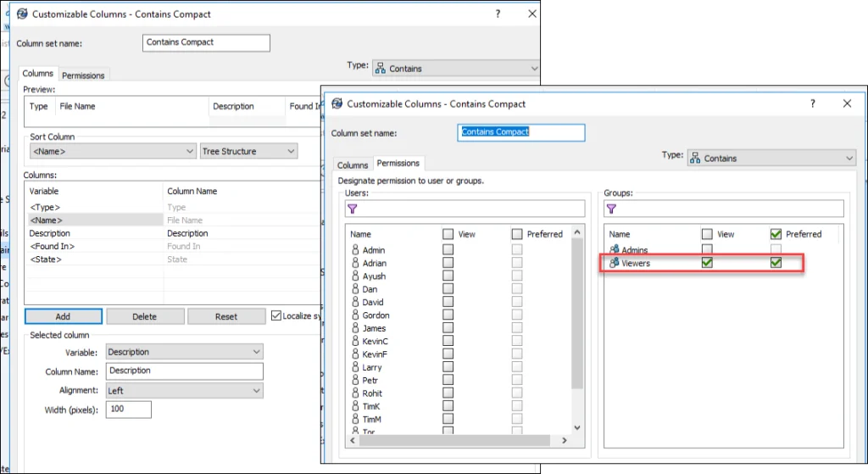Click the Users filter funnel icon
Viewport: 868px width, 474px height.
pyautogui.click(x=353, y=209)
